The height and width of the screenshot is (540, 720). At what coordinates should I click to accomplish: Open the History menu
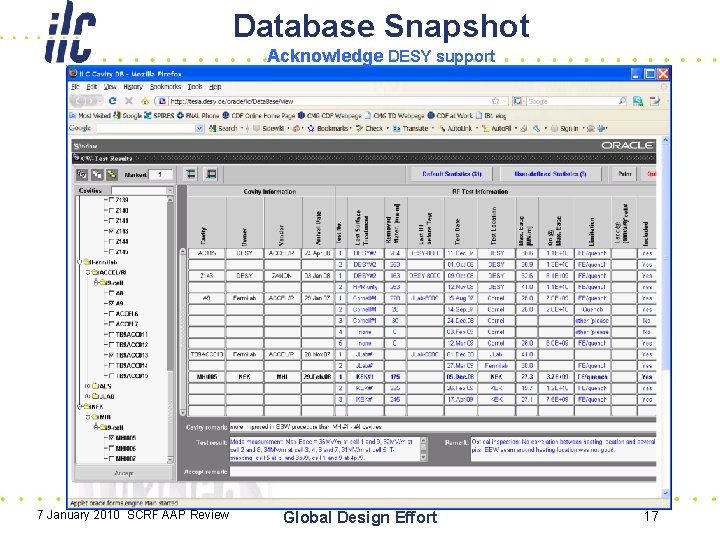click(x=133, y=86)
